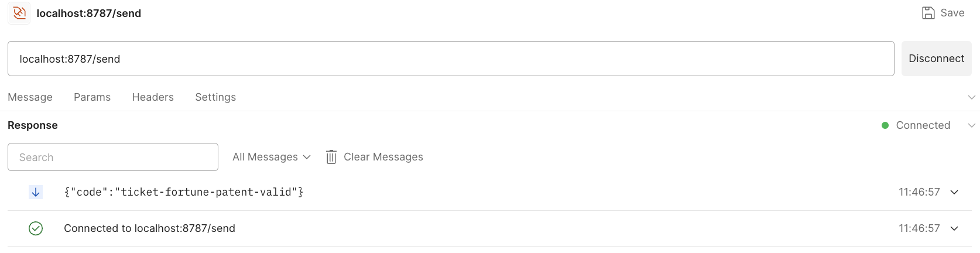Expand the ticket-fortune-patent-valid message row
The width and height of the screenshot is (980, 253).
point(954,192)
